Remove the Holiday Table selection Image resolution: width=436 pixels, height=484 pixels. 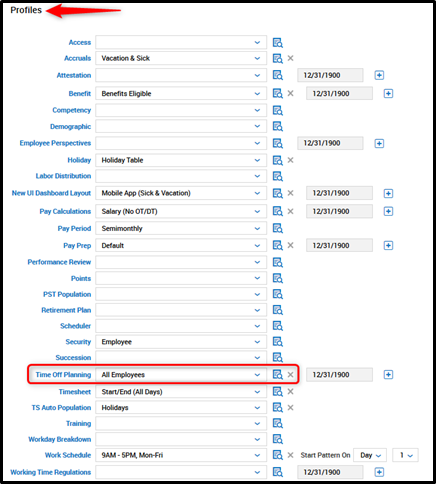coord(290,160)
